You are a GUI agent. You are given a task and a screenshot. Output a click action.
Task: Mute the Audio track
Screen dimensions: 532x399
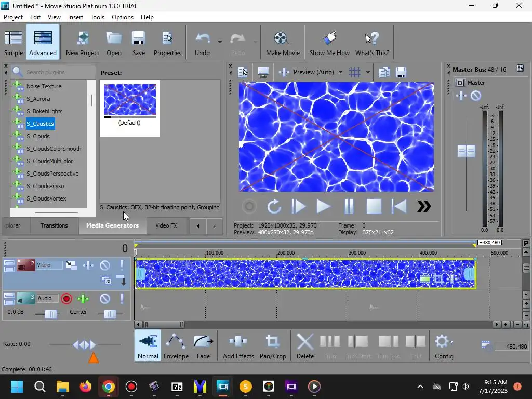[x=104, y=299]
